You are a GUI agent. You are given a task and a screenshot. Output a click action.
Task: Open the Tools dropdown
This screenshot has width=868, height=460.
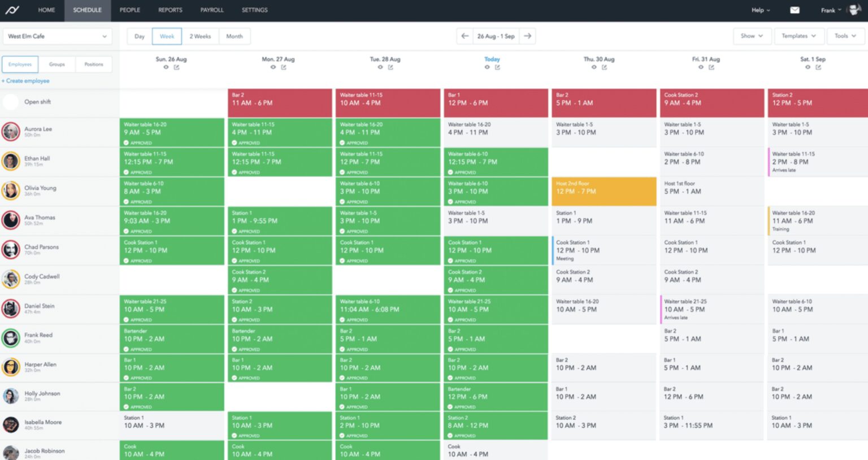pos(845,36)
